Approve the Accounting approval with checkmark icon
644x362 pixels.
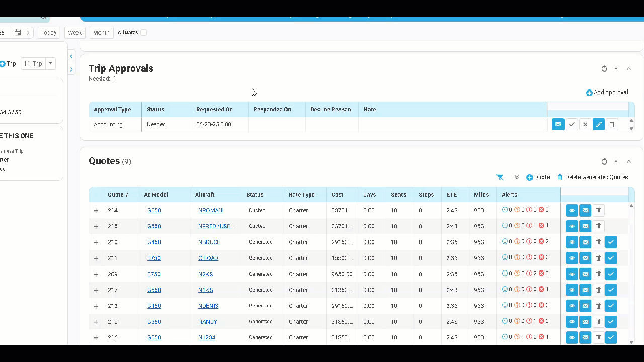click(572, 124)
